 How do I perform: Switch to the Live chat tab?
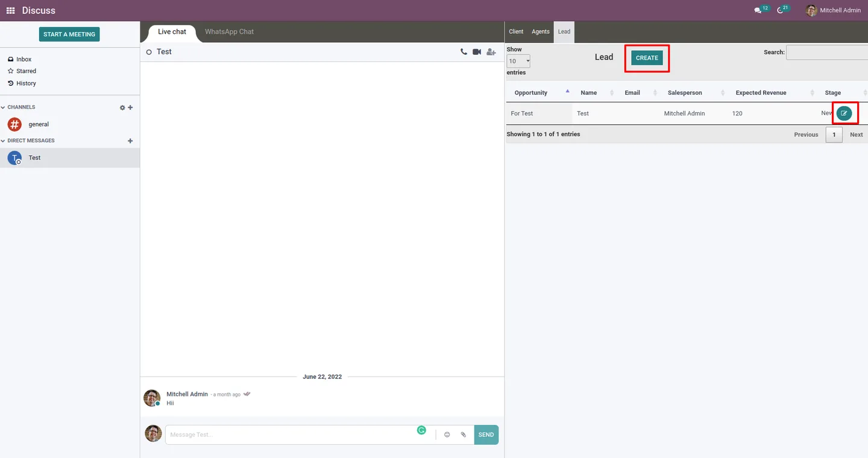[172, 32]
